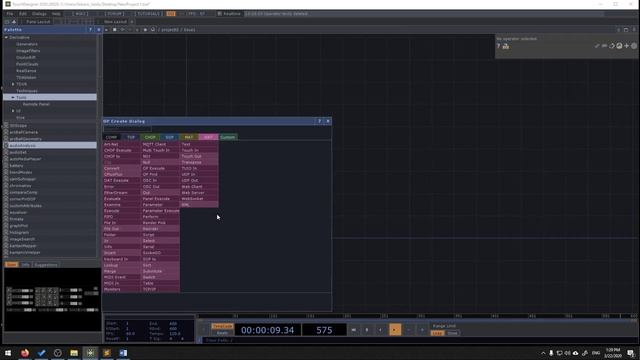Choose the OSC In DAT operator
640x360 pixels.
click(160, 180)
